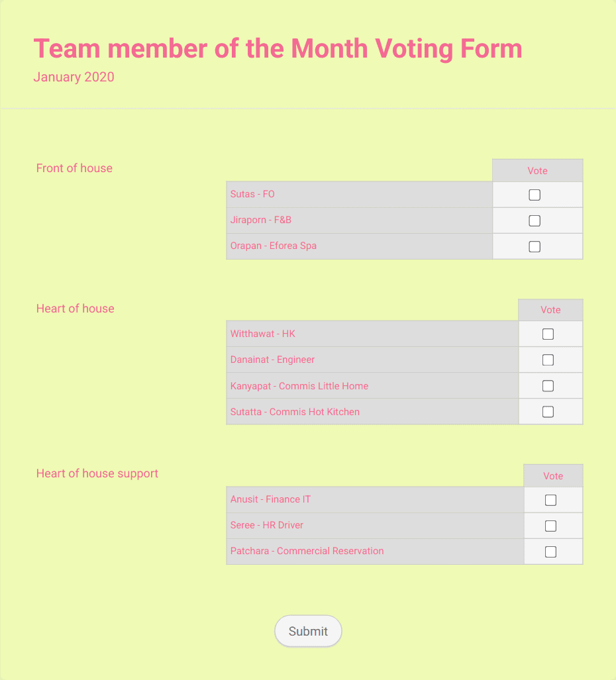616x680 pixels.
Task: Click the Heart of house section heading
Action: point(75,309)
